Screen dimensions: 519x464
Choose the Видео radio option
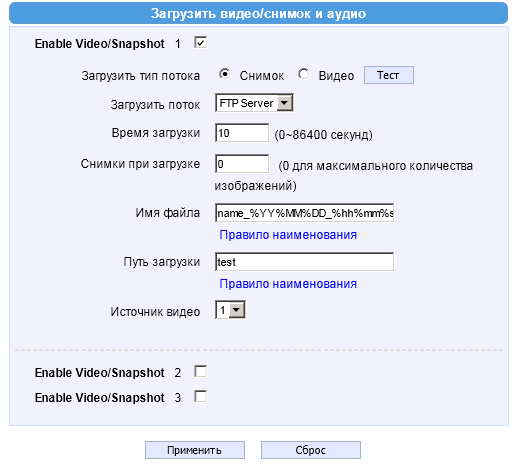pyautogui.click(x=304, y=74)
